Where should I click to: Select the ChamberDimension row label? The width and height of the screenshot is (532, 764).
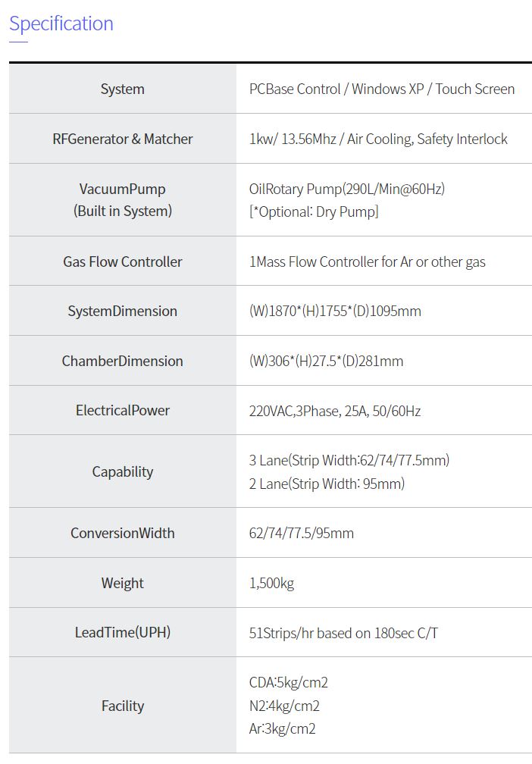(x=122, y=361)
